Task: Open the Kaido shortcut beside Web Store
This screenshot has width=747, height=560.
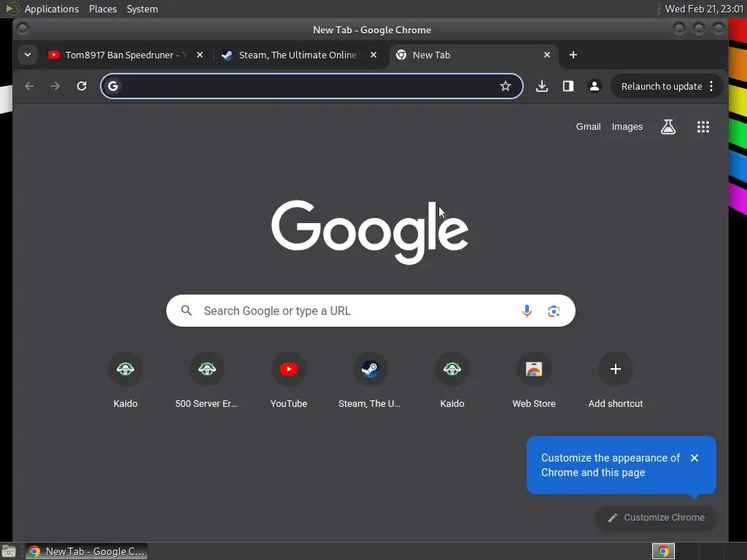Action: tap(452, 381)
